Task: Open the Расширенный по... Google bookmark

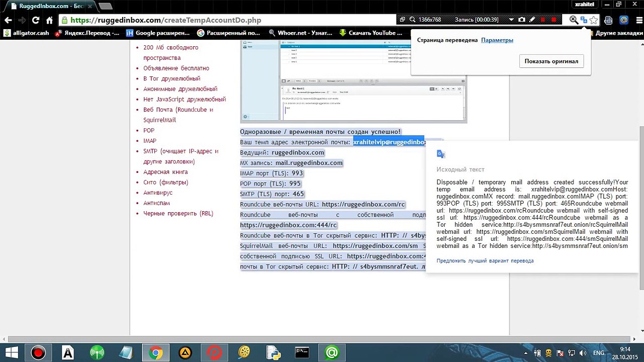Action: (x=229, y=33)
